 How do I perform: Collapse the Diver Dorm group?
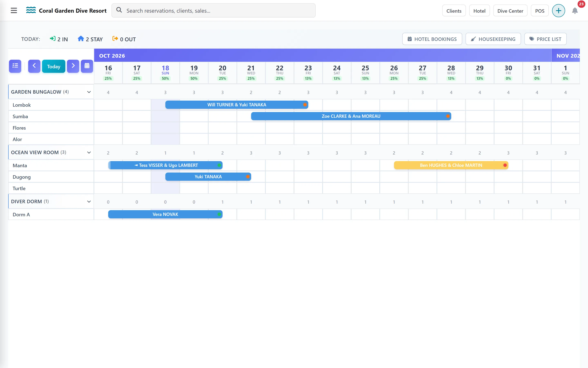tap(89, 202)
